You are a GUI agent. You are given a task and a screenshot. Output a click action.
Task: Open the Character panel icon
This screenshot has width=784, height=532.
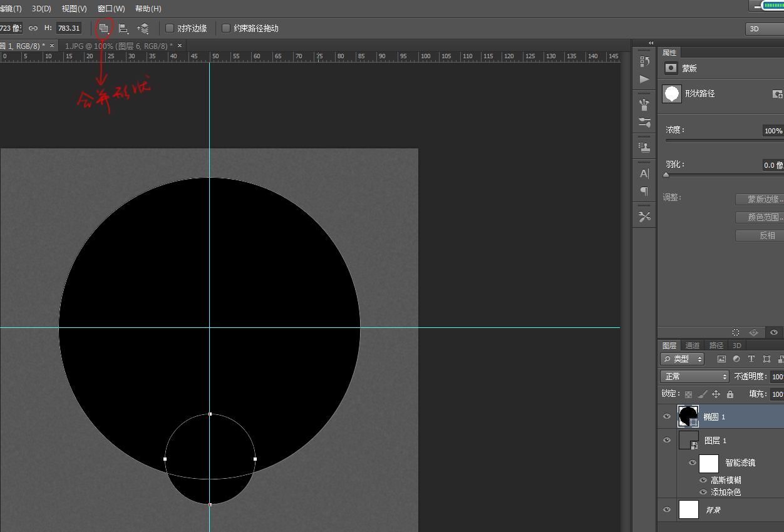tap(644, 173)
